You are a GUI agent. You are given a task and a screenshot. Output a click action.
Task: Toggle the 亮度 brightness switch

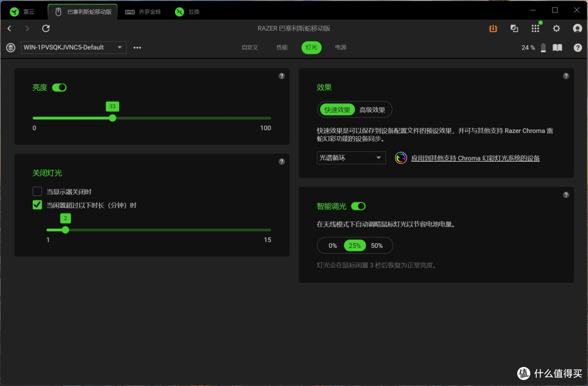coord(59,88)
